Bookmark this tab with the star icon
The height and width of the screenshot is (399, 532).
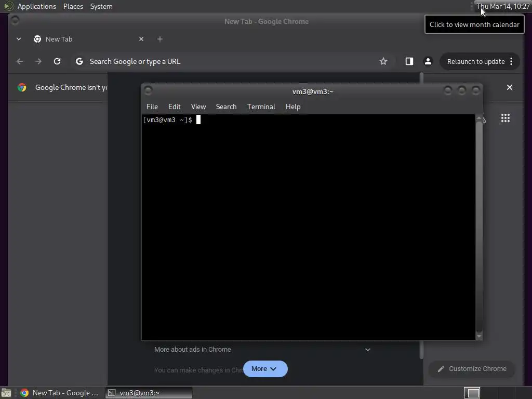[x=383, y=61]
